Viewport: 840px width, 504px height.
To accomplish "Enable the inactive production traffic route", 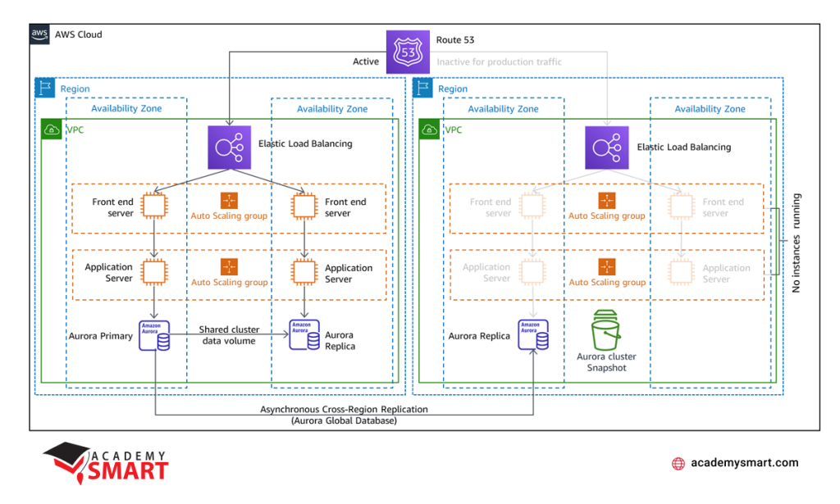I will (x=500, y=61).
